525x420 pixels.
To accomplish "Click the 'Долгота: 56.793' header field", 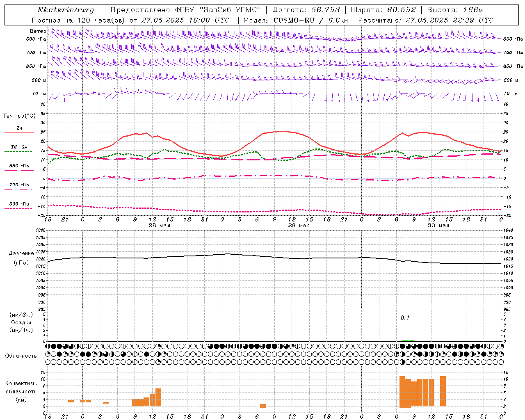I will 306,10.
